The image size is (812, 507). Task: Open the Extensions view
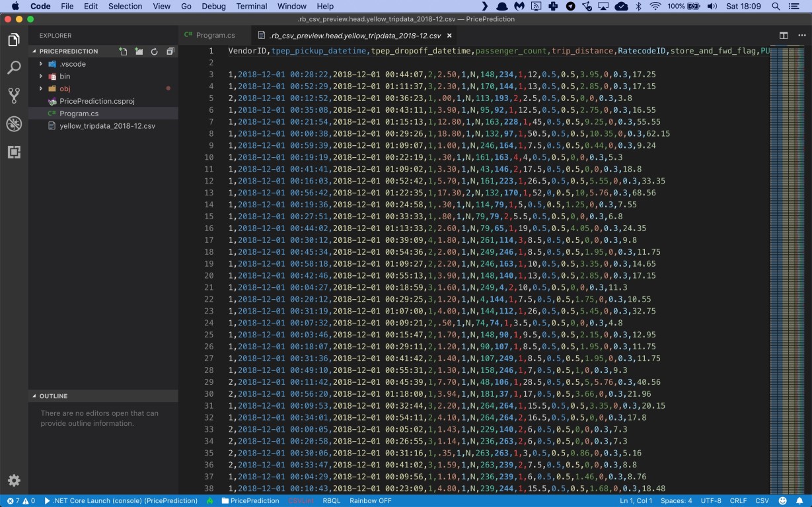coord(14,152)
